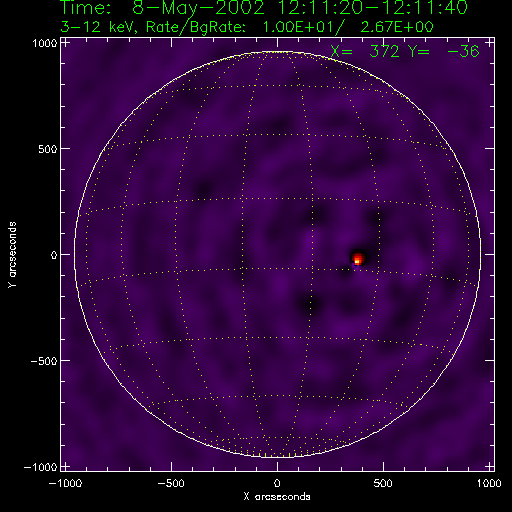Click the plus marker at plot's top-left corner
The image size is (512, 512).
pos(65,43)
